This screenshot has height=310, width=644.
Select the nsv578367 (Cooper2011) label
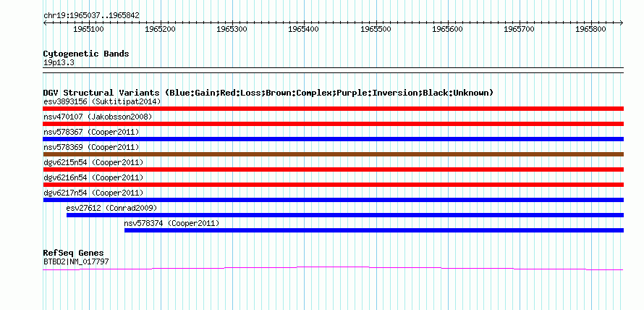coord(91,132)
